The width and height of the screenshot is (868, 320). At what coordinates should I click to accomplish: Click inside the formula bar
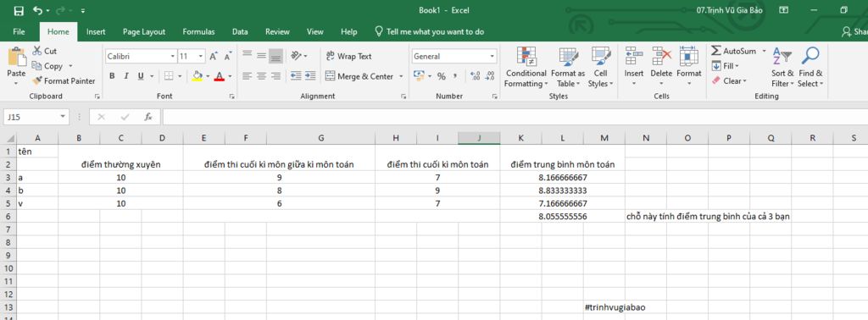[x=515, y=117]
